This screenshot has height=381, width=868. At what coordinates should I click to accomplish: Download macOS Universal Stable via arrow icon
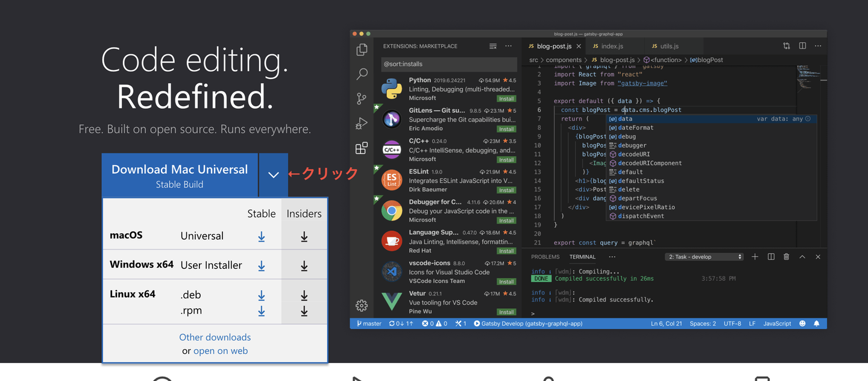[262, 237]
